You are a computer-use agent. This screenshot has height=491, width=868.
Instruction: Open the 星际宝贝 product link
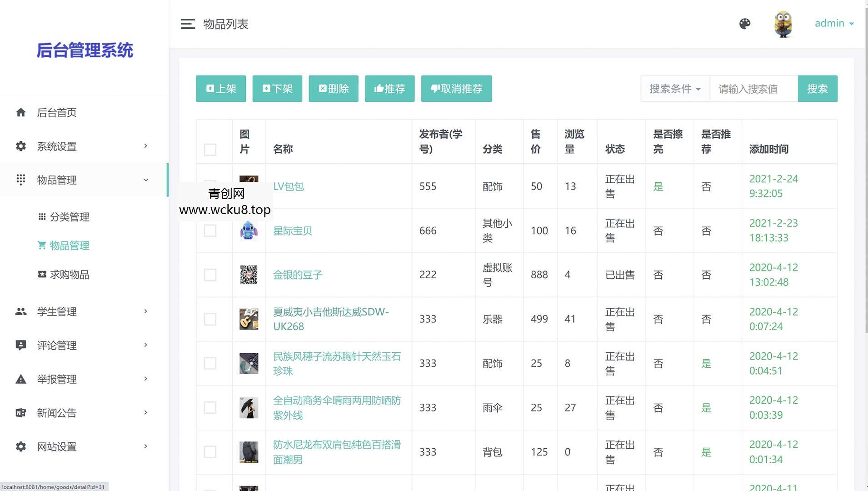[292, 230]
